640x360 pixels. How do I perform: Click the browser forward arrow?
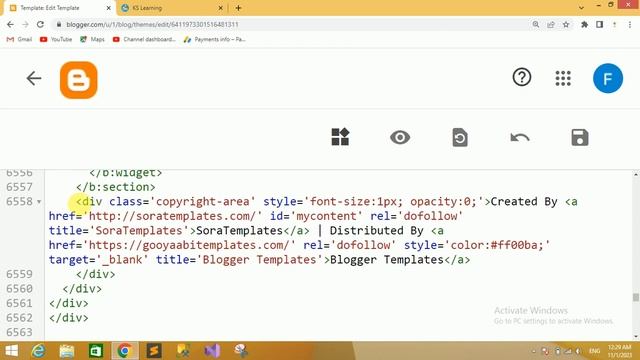click(25, 24)
